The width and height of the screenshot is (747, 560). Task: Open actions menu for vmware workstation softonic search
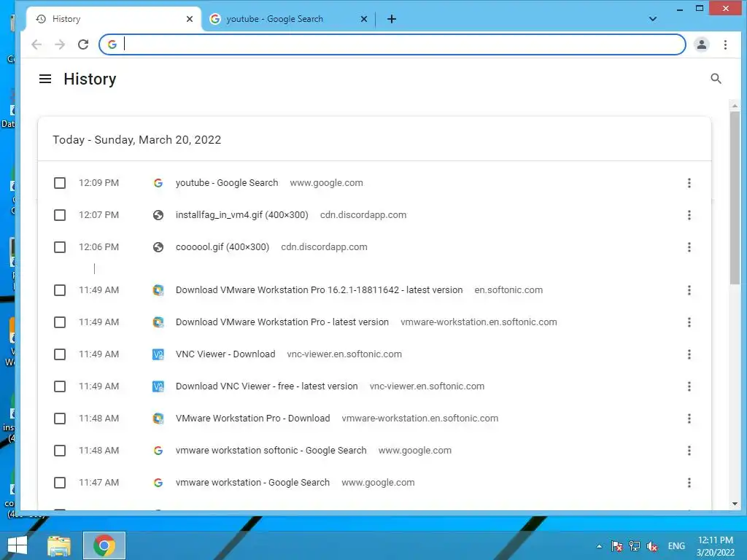click(x=689, y=451)
